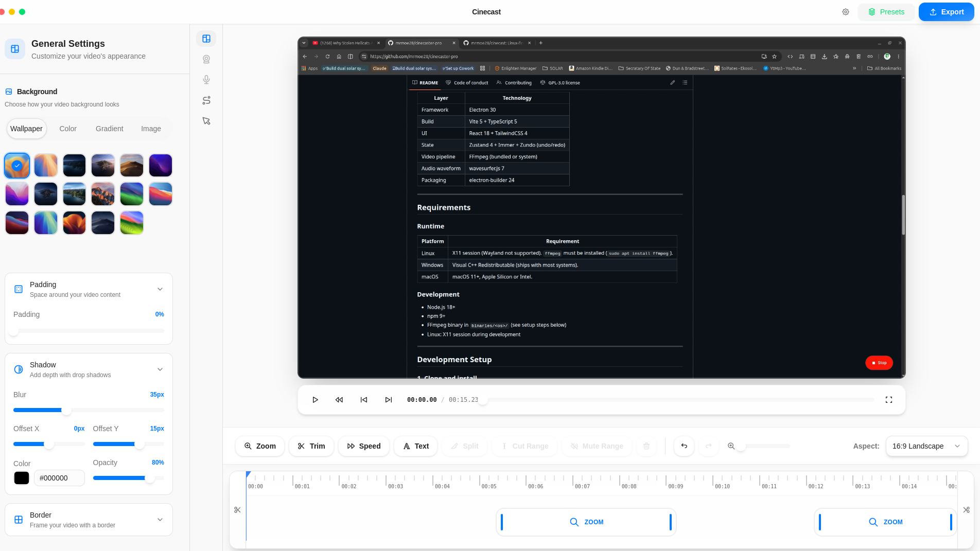Screen dimensions: 980x551
Task: Open the animation path settings icon
Action: [x=206, y=100]
